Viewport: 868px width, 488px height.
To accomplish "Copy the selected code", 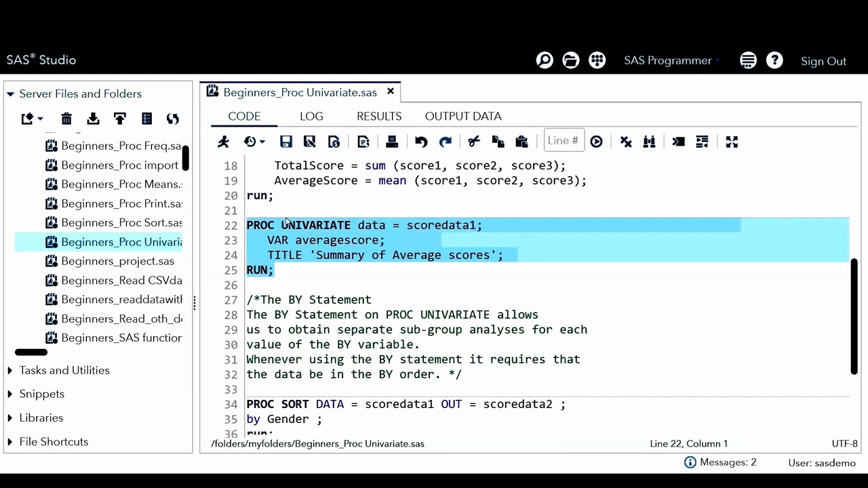I will 498,142.
